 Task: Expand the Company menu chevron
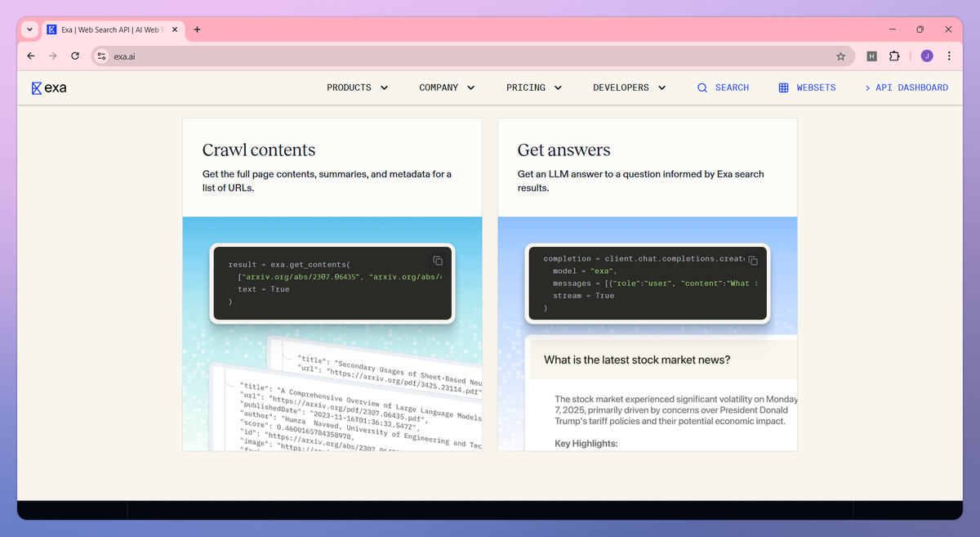[470, 87]
